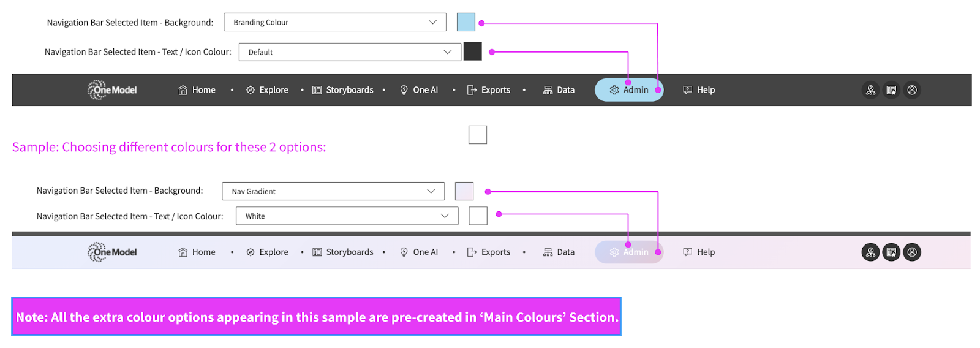
Task: Open Storyboards in the dark navigation bar
Action: (343, 90)
